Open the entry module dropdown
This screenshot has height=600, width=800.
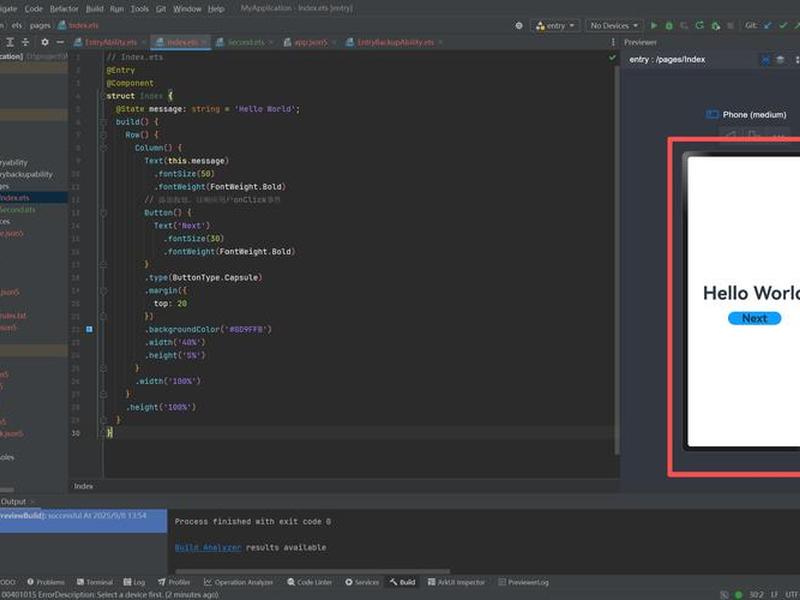tap(555, 26)
